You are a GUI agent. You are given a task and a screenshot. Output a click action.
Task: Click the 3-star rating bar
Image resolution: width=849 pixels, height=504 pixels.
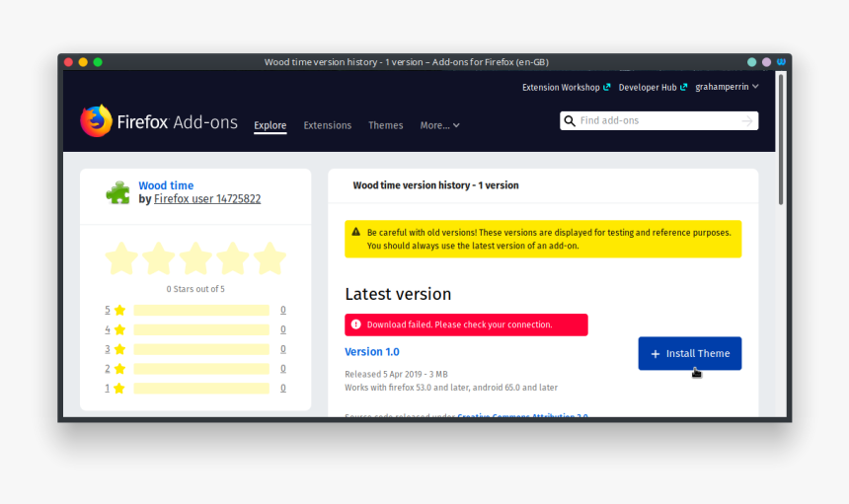click(201, 349)
